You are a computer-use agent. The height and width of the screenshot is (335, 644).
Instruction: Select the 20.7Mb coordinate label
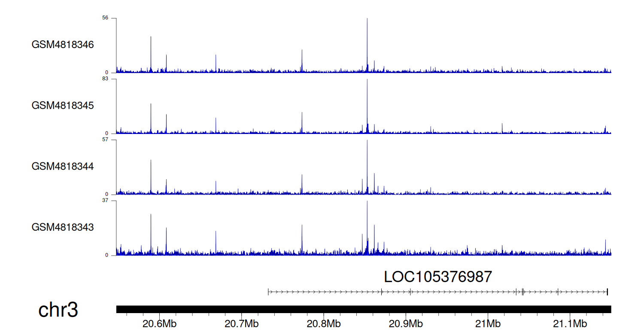(241, 323)
